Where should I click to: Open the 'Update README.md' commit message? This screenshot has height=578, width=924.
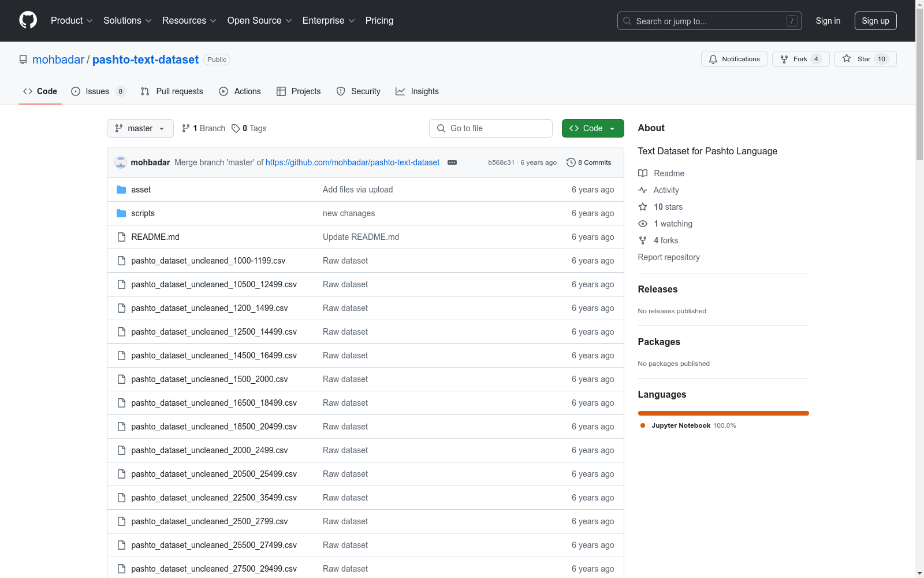361,237
